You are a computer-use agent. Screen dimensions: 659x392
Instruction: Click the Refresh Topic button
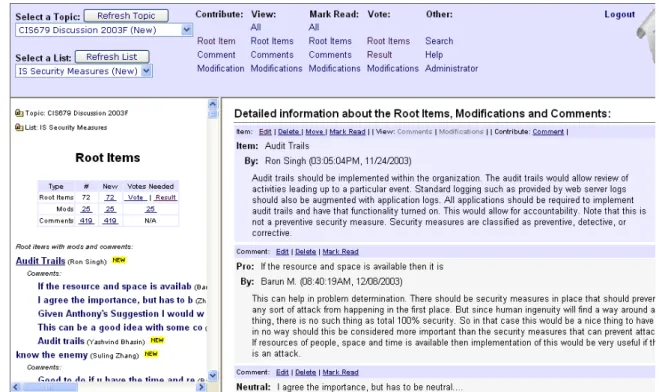coord(126,16)
